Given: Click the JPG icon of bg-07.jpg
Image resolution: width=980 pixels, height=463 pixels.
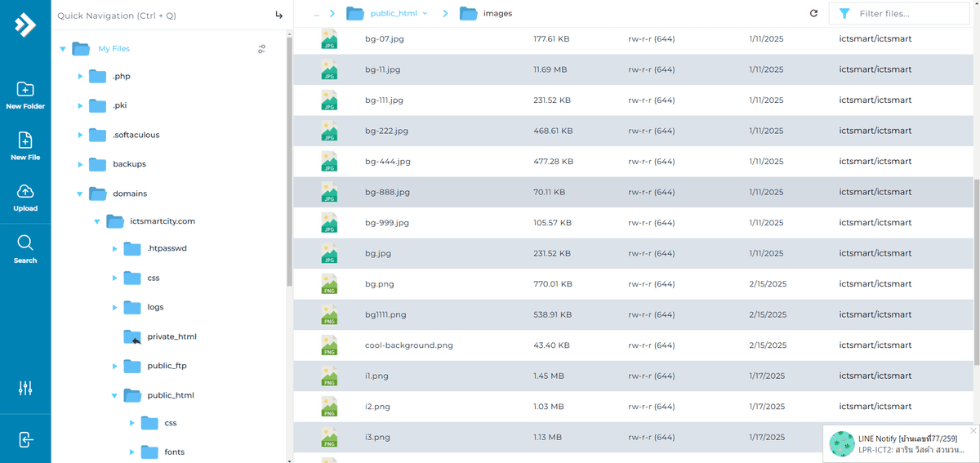Looking at the screenshot, I should [329, 39].
